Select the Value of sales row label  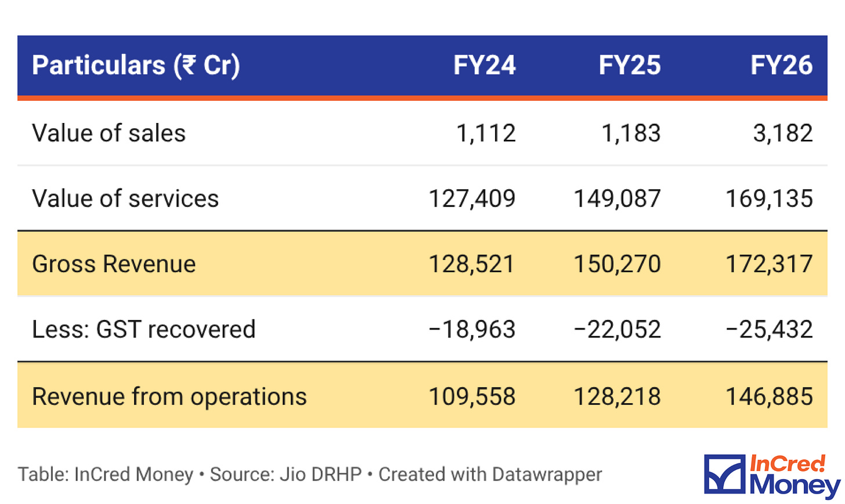pyautogui.click(x=109, y=133)
